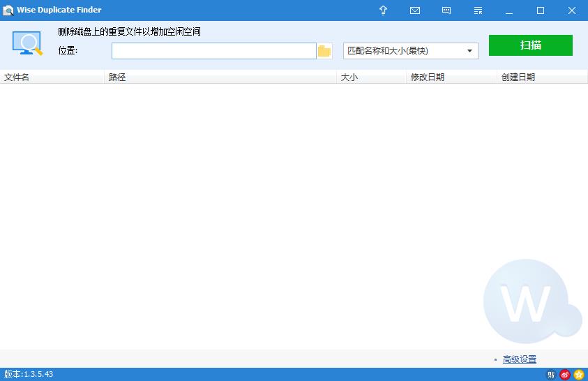
Task: Click the Wise Duplicate Finder app icon in title bar
Action: tap(8, 10)
